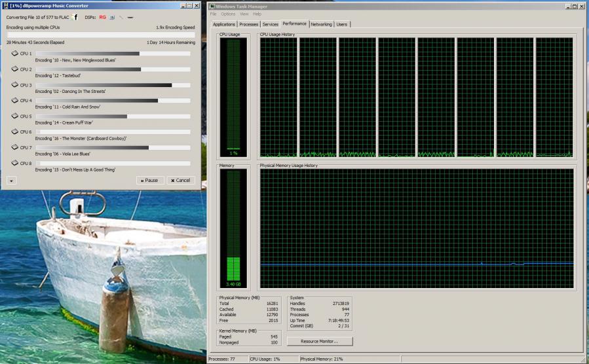Open the Options menu in Task Manager
The width and height of the screenshot is (589, 364).
pyautogui.click(x=228, y=14)
